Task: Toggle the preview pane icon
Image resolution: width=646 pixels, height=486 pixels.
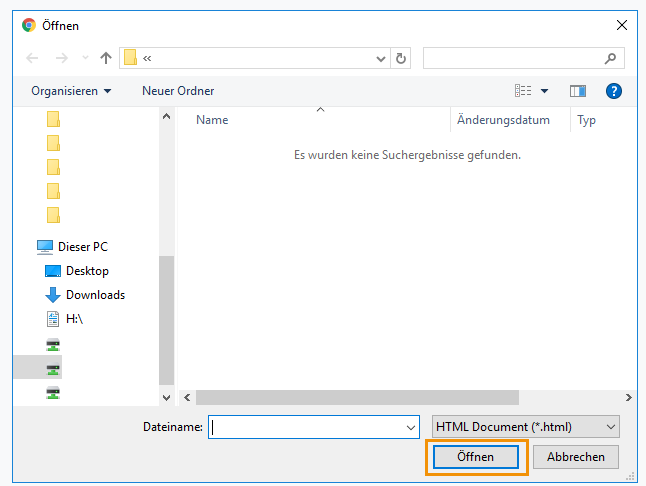Action: click(578, 91)
